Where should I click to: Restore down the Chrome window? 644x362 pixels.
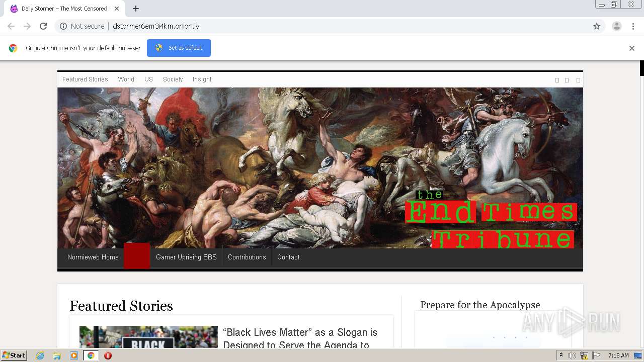(614, 5)
